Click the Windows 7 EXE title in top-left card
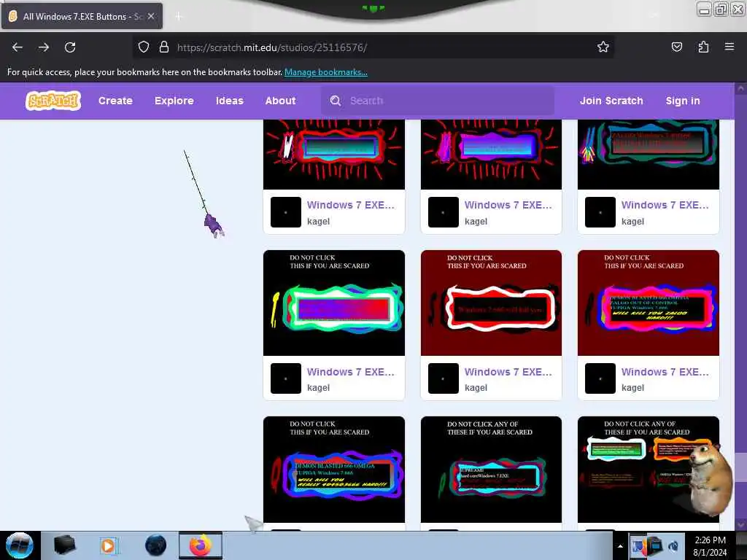 (351, 205)
